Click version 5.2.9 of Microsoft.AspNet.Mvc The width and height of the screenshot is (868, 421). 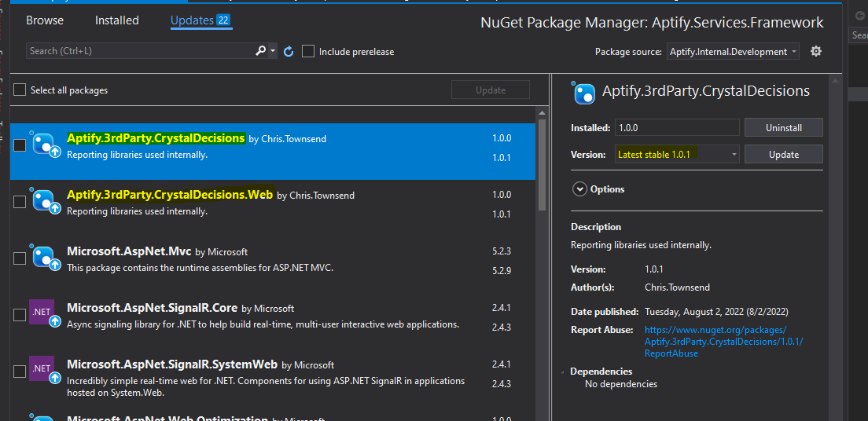[x=502, y=270]
